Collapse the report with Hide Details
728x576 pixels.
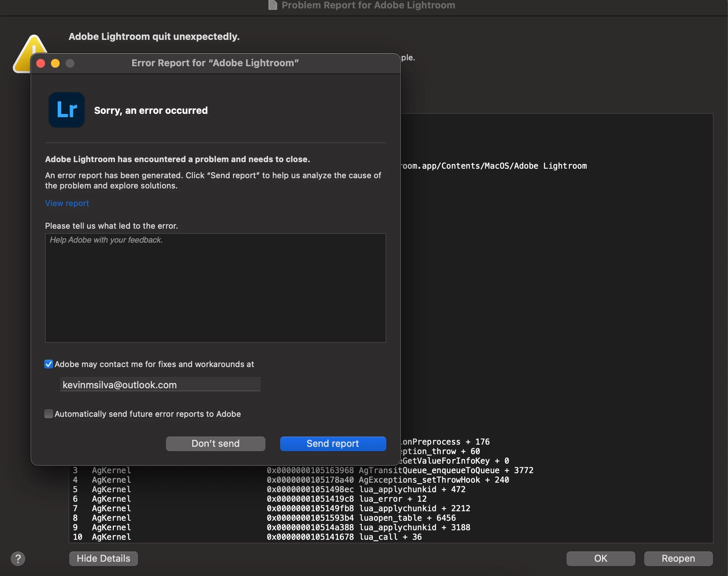coord(103,558)
